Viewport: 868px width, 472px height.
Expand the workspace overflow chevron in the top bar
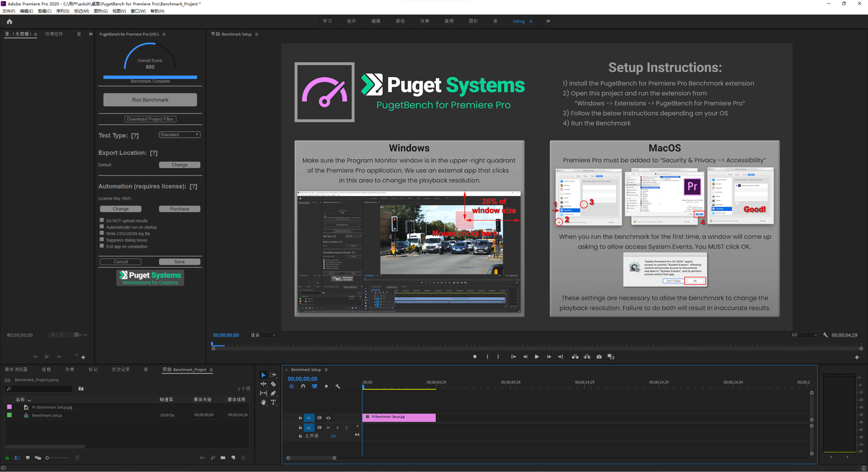tap(548, 21)
